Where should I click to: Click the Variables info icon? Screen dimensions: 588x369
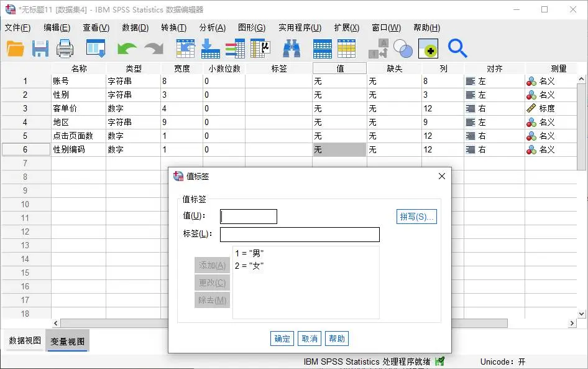click(235, 49)
